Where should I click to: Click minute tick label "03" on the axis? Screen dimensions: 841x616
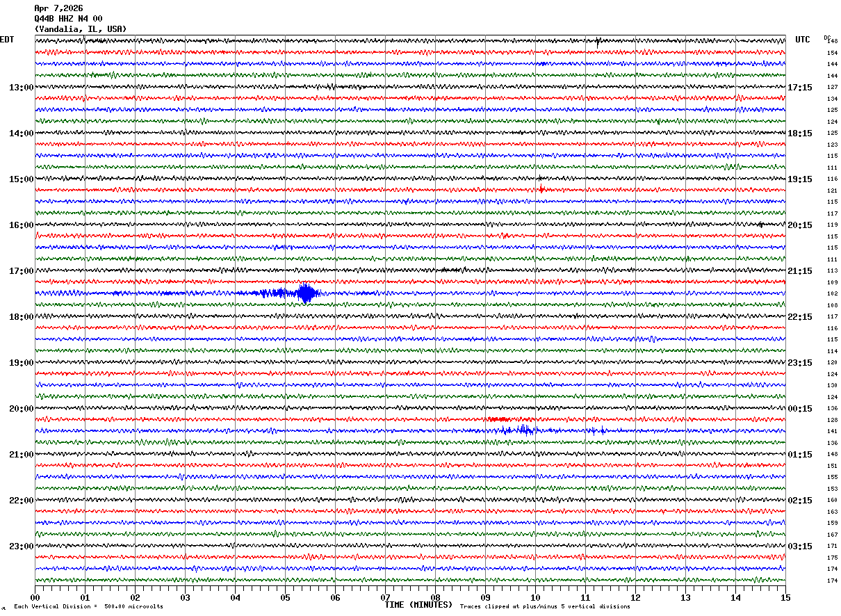185,597
